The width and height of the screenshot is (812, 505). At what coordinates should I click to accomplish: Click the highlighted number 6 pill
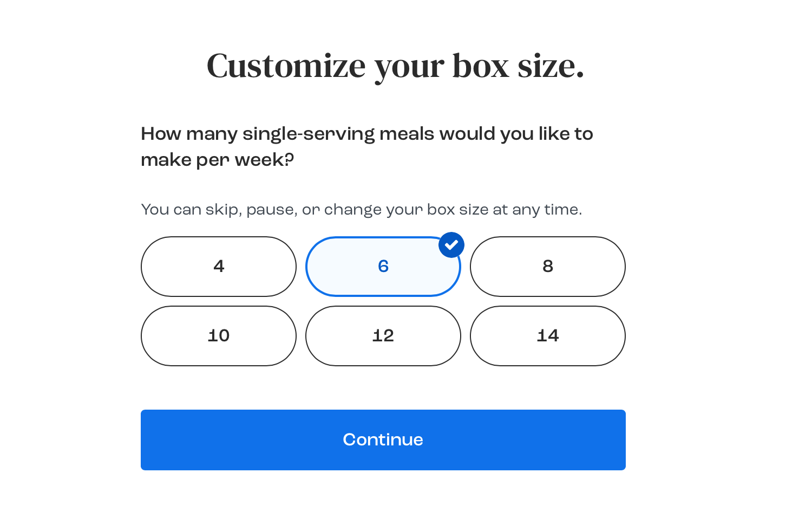click(383, 267)
